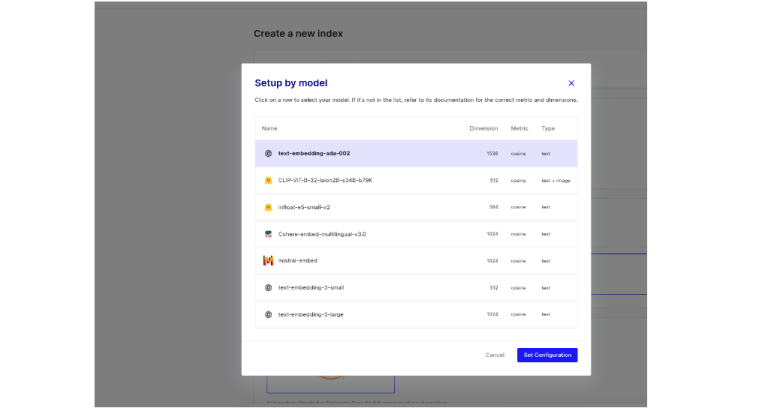Choose the CLIP-ViT-B-32-laion2B-s34B-b79K model name
The height and width of the screenshot is (417, 768).
325,181
